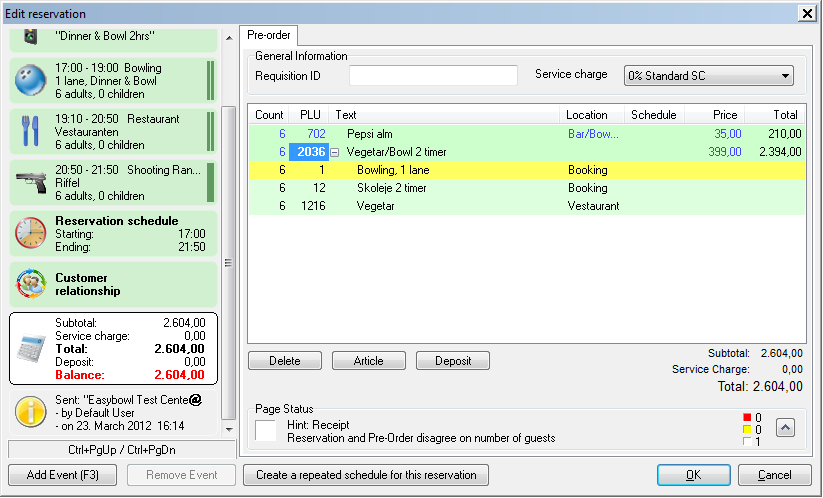The height and width of the screenshot is (498, 823).
Task: Click Create a repeated schedule button
Action: click(x=366, y=474)
